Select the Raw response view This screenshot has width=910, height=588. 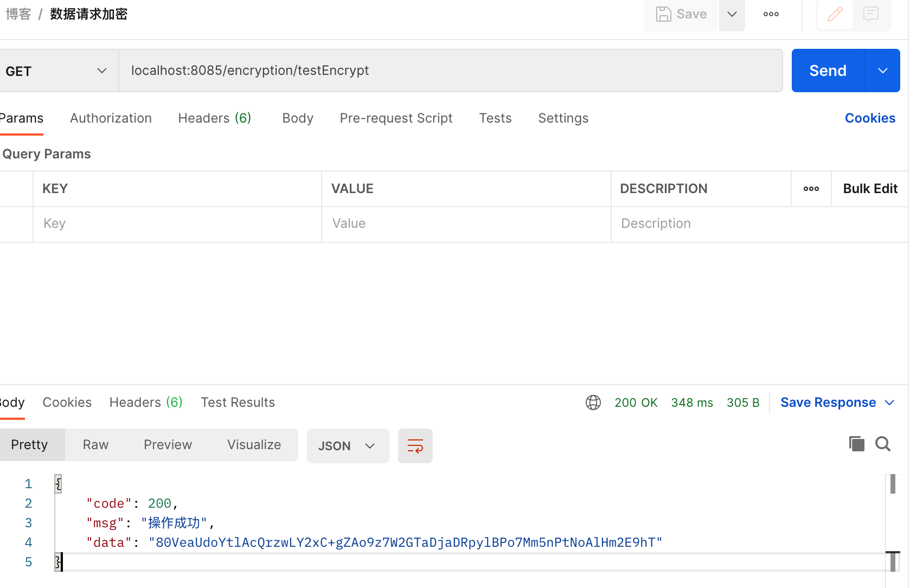click(95, 445)
